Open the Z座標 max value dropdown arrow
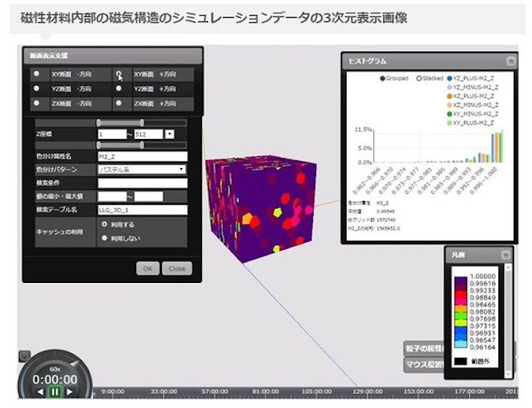Viewport: 532px width, 408px height. [170, 134]
